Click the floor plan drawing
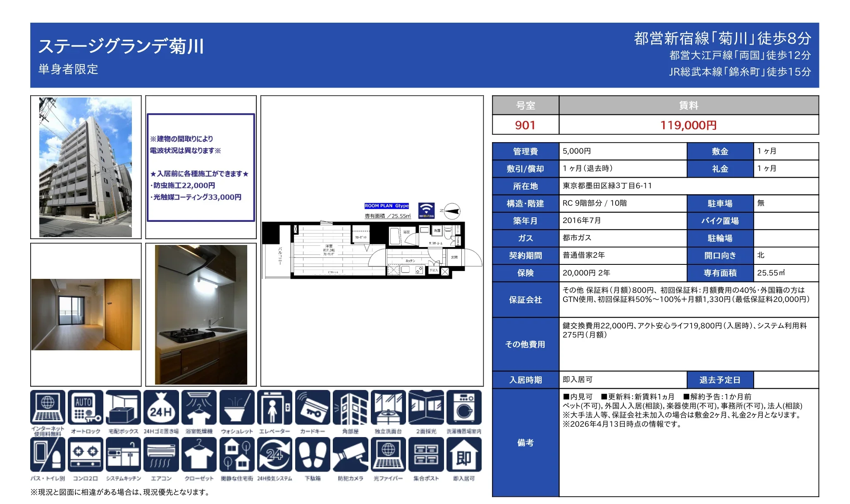850x504 pixels. 372,250
